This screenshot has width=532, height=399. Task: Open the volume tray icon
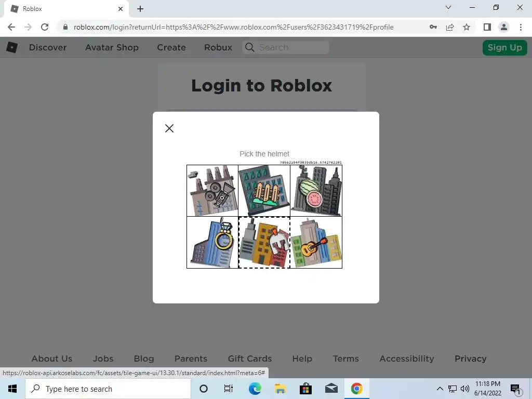click(x=465, y=389)
